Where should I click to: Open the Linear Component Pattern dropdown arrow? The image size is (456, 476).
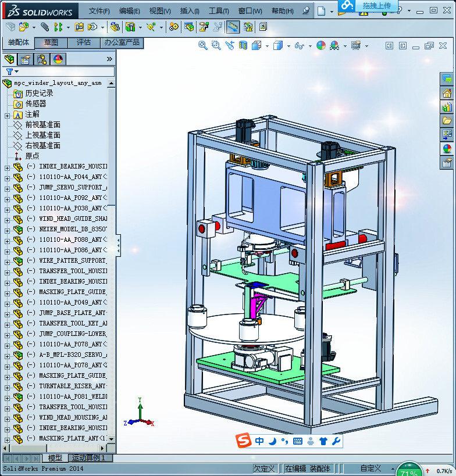click(68, 28)
